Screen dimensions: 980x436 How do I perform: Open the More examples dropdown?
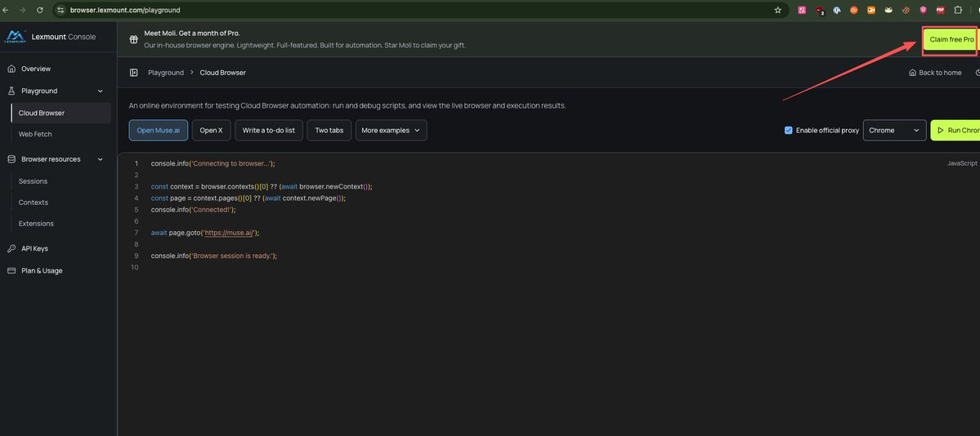click(x=392, y=131)
